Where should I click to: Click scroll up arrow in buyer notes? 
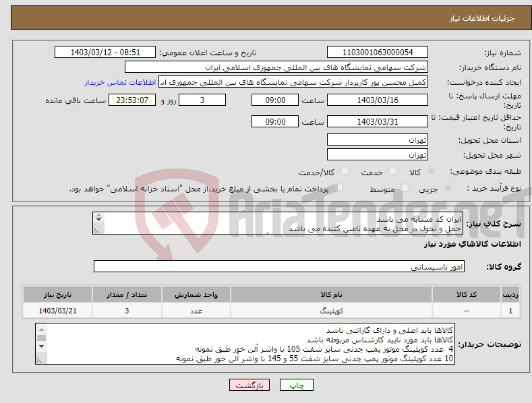coord(41,330)
